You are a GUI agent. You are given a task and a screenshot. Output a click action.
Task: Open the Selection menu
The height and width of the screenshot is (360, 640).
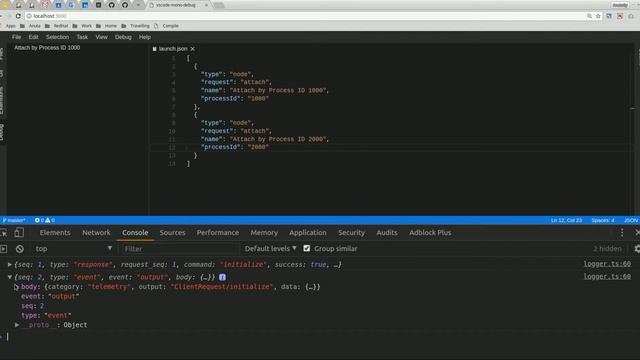[x=57, y=37]
